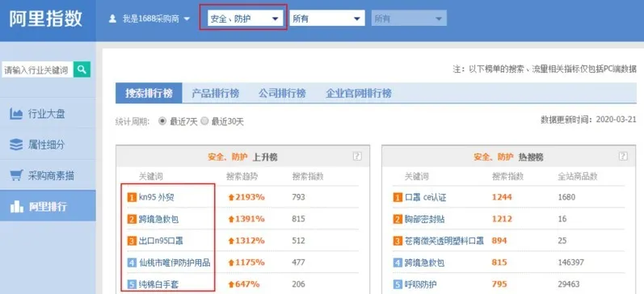
Task: Click rank 3 badge beside 苍南微笑透明塑料口罩
Action: pos(398,241)
